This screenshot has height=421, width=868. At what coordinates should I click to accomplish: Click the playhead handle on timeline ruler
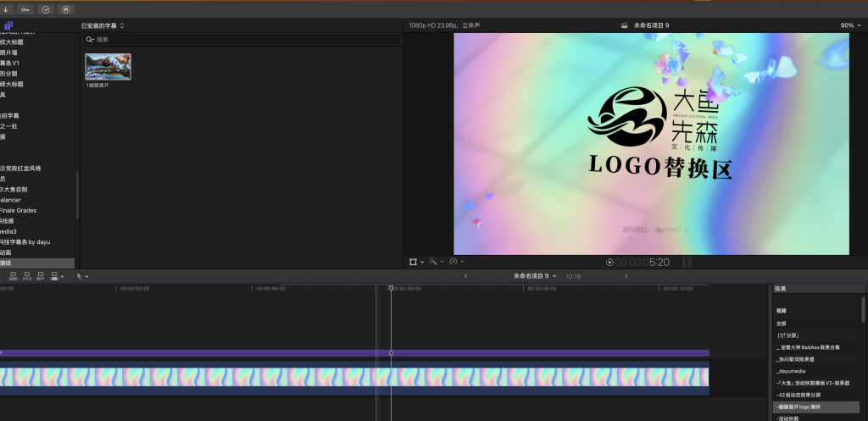391,288
